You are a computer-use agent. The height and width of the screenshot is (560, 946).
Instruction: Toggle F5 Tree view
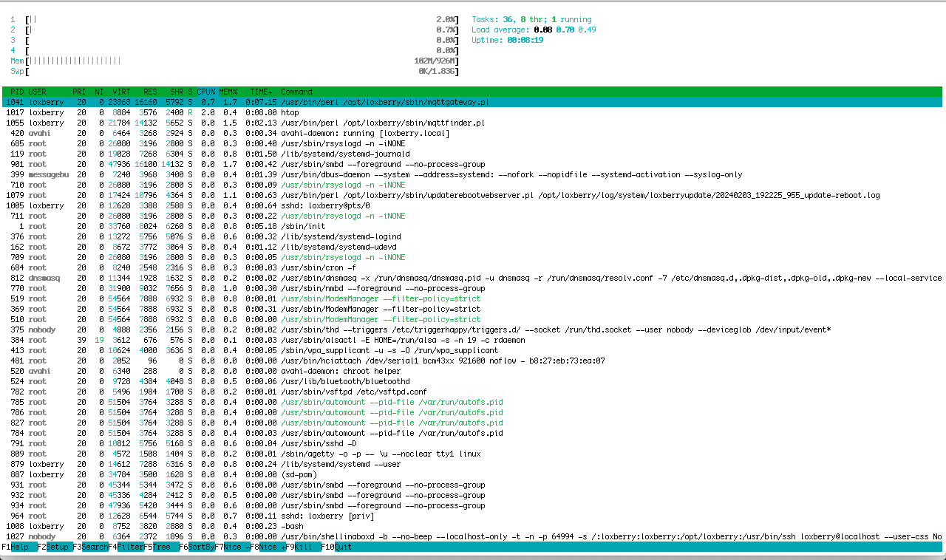[160, 547]
